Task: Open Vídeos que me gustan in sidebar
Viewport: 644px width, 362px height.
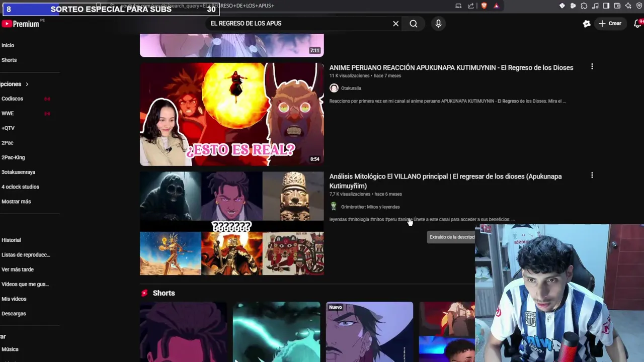Action: [x=25, y=284]
